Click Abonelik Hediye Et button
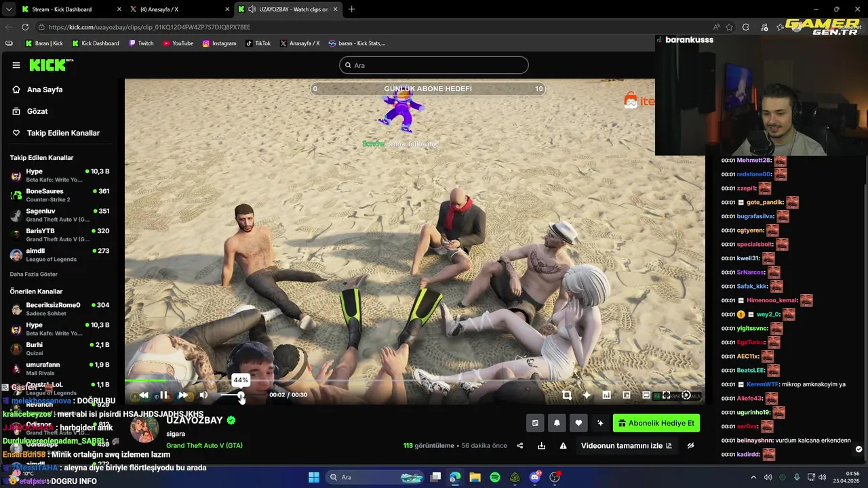Image resolution: width=868 pixels, height=488 pixels. tap(656, 423)
